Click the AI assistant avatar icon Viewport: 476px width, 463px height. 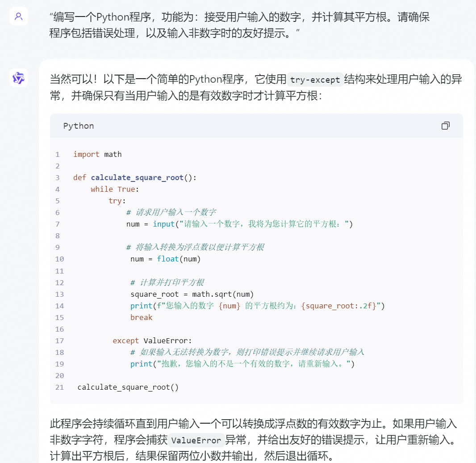point(18,78)
